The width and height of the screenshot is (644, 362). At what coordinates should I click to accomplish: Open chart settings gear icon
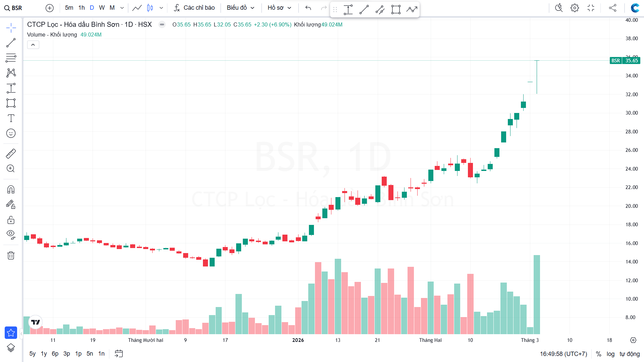[x=575, y=8]
